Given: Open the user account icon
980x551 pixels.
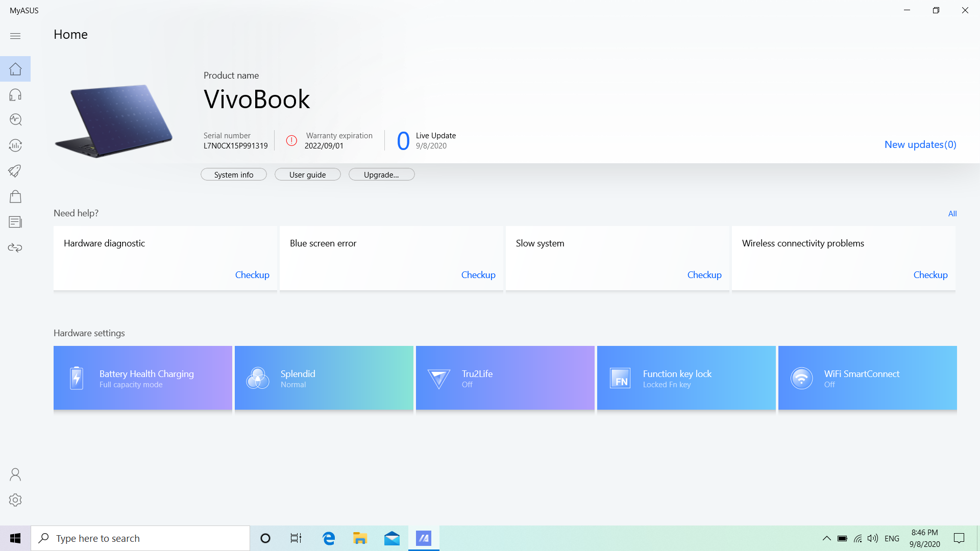Looking at the screenshot, I should (x=15, y=474).
